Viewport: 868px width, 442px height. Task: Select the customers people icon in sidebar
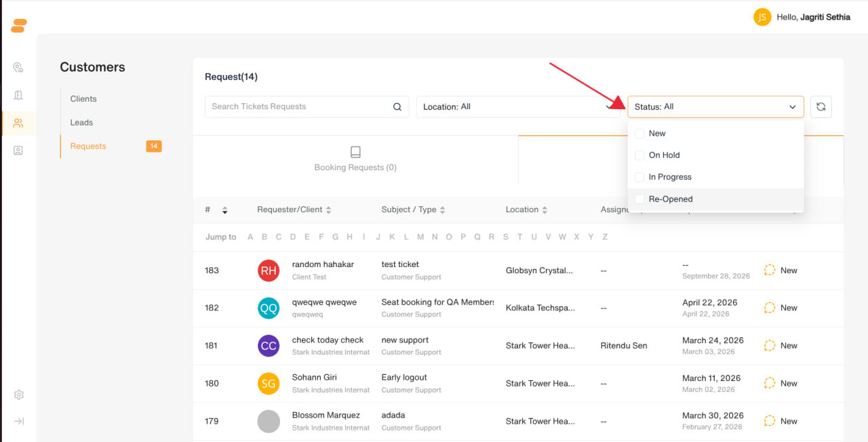tap(18, 123)
